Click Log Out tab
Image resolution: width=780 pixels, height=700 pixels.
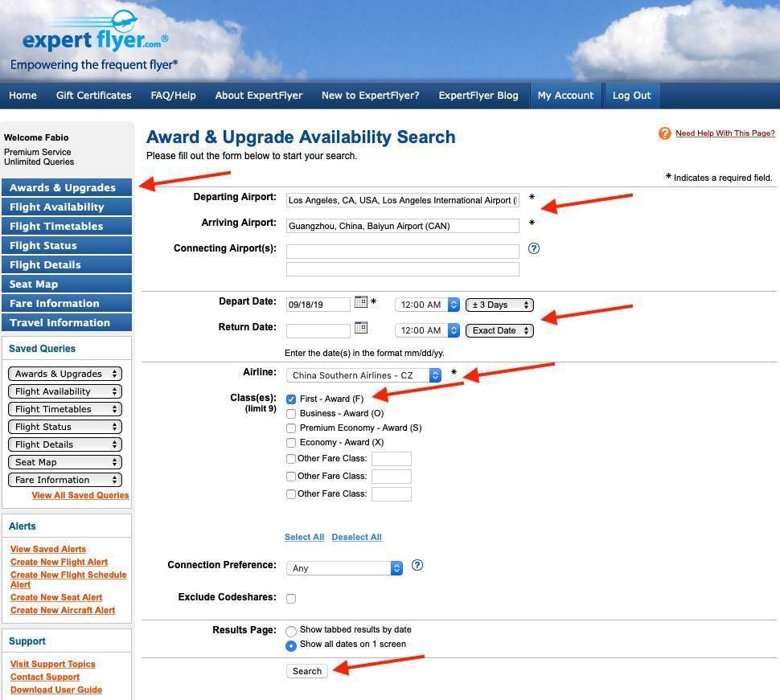pyautogui.click(x=632, y=96)
